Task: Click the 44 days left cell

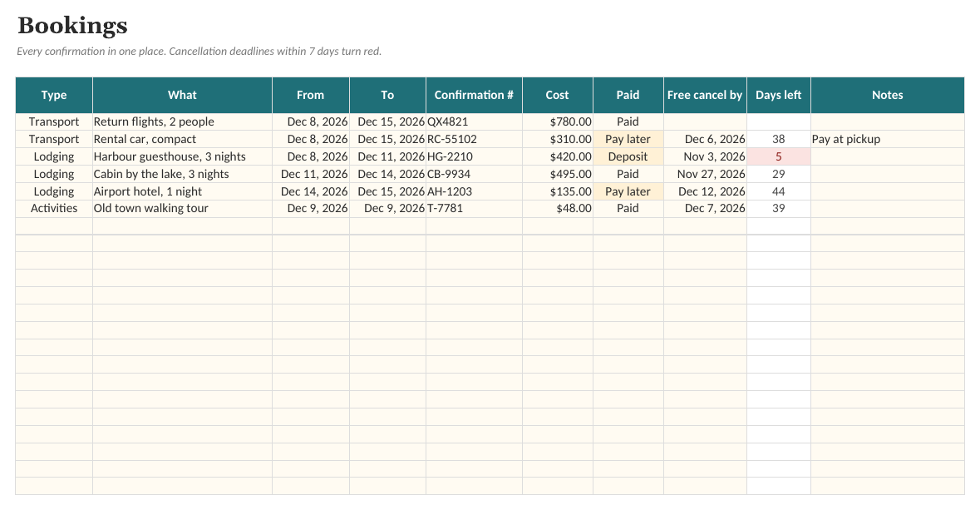Action: [779, 191]
